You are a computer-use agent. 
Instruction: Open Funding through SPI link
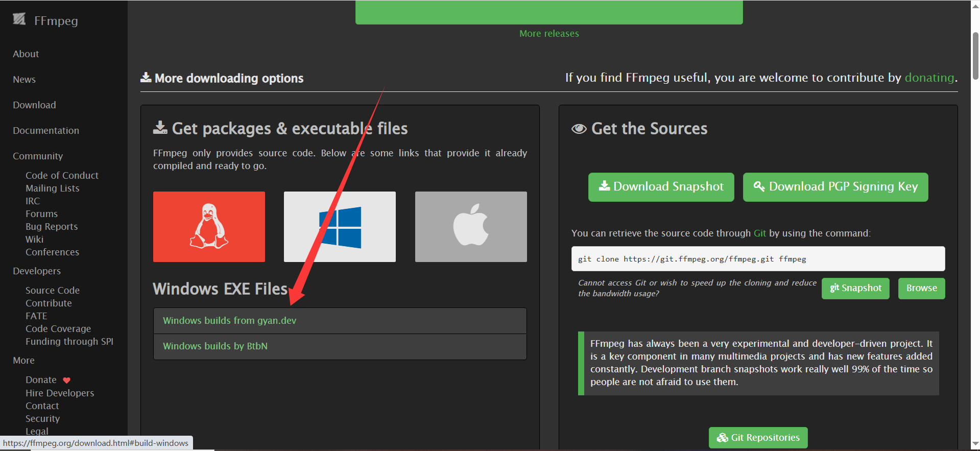[69, 341]
